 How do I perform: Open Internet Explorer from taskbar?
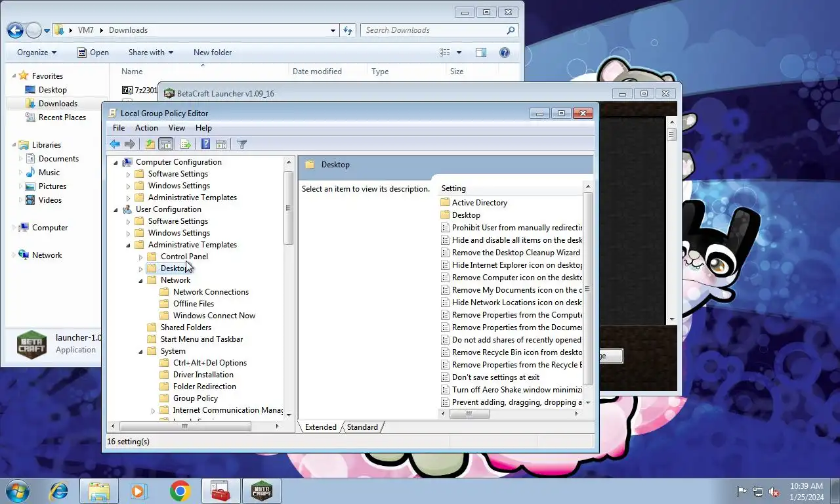pyautogui.click(x=59, y=491)
